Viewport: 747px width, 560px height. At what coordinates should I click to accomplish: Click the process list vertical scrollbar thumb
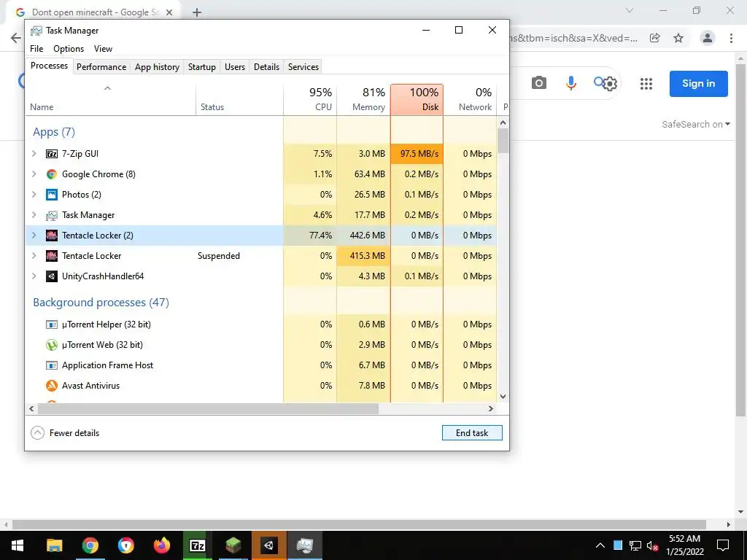coord(503,141)
